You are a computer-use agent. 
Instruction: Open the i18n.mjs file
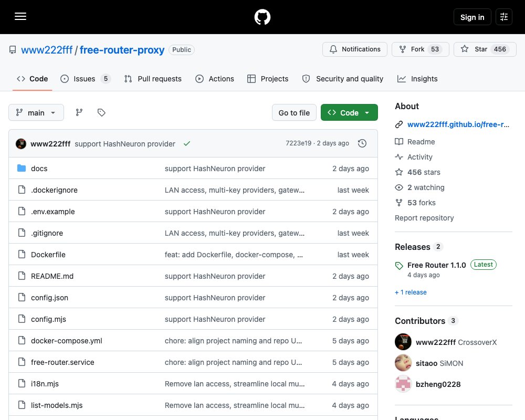point(45,384)
